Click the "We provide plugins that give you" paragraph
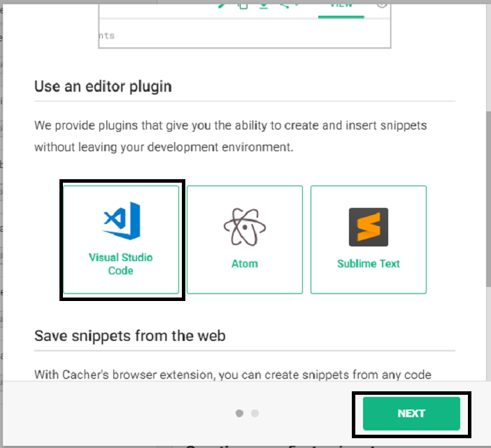Image resolution: width=491 pixels, height=448 pixels. click(x=231, y=136)
